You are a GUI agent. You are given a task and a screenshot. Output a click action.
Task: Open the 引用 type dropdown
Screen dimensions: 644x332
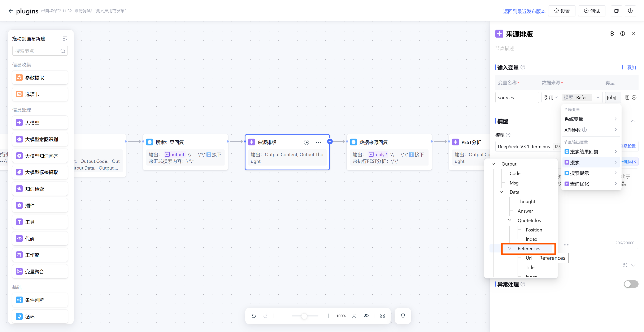(551, 97)
